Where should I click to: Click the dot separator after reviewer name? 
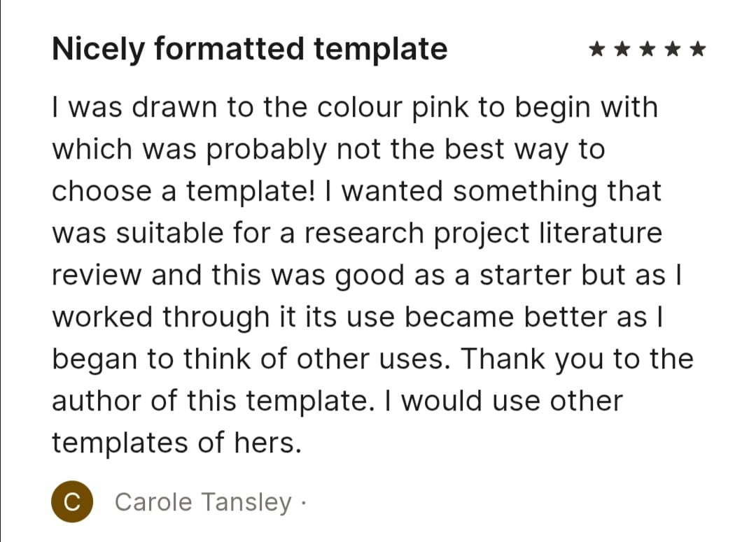[x=303, y=503]
